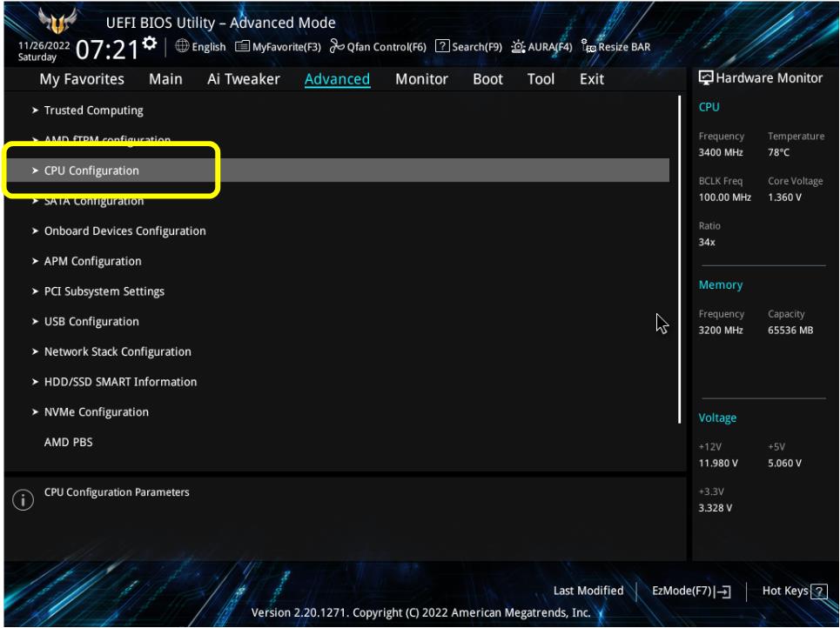Expand Onboard Devices Configuration arrow
This screenshot has width=840, height=628.
coord(35,231)
